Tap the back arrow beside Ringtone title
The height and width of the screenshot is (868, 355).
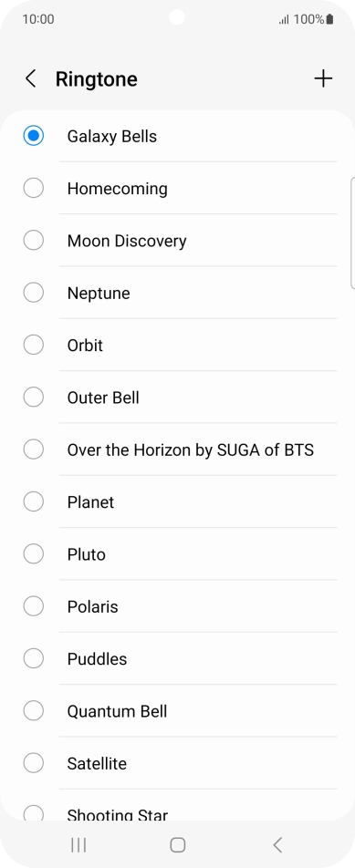(x=31, y=79)
